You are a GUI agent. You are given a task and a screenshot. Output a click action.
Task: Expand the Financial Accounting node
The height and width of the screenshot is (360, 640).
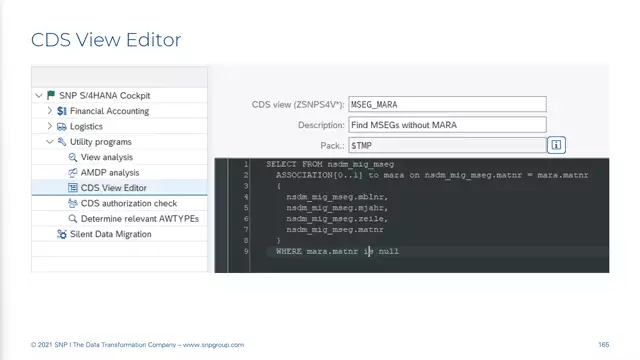(x=49, y=111)
